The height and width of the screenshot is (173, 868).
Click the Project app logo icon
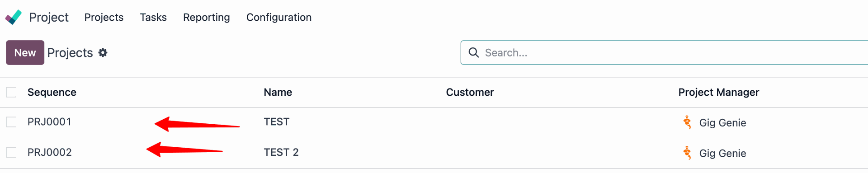click(14, 17)
